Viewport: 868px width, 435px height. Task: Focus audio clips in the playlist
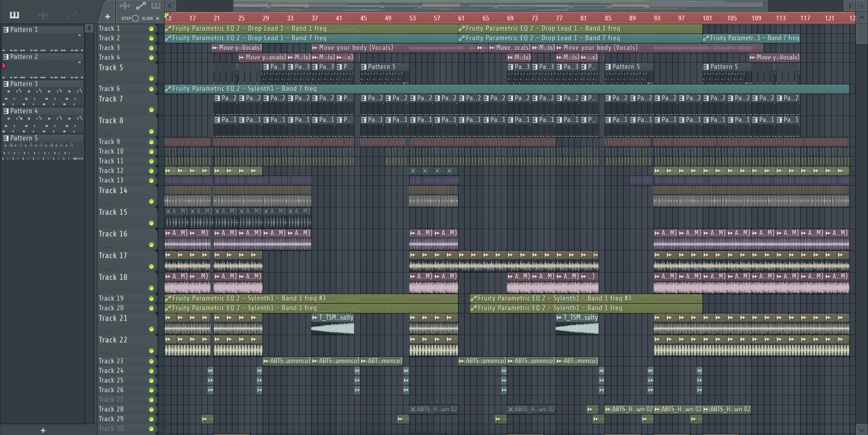[125, 6]
